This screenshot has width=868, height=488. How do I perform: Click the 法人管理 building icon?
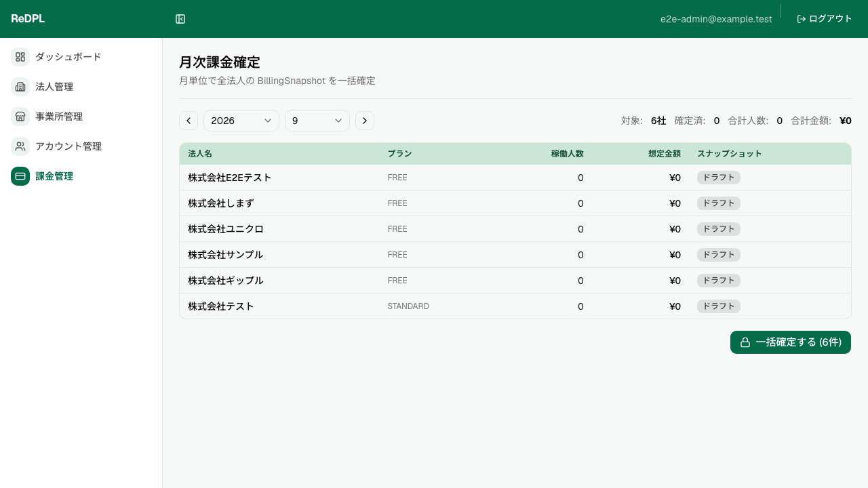[20, 87]
